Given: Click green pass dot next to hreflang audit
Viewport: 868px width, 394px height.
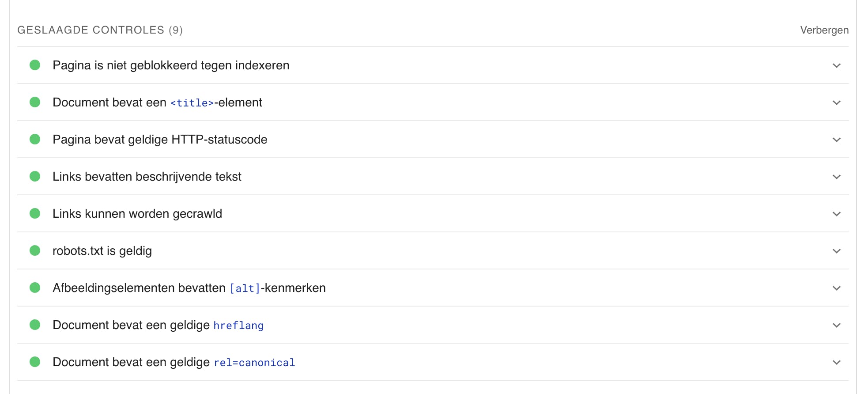Looking at the screenshot, I should click(x=35, y=325).
